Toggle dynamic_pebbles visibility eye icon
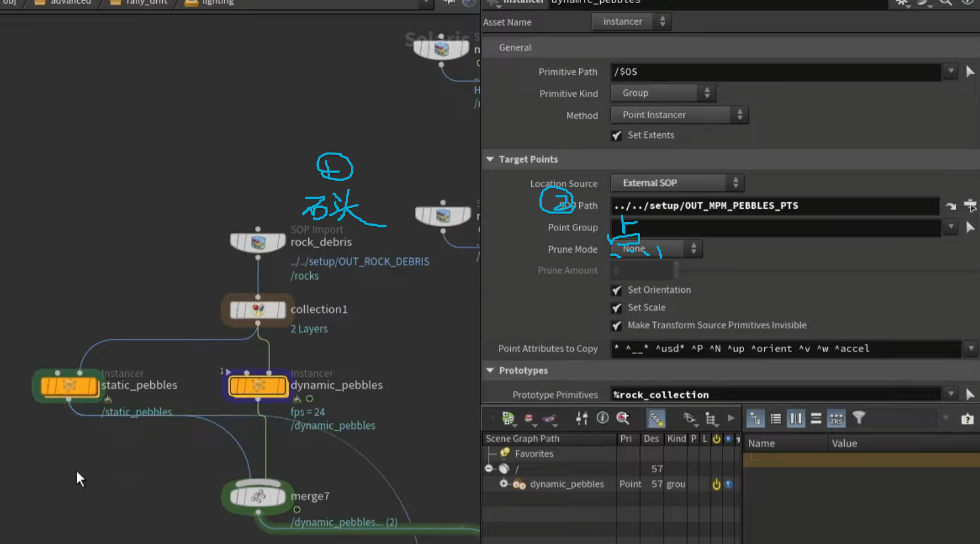Image resolution: width=980 pixels, height=544 pixels. pyautogui.click(x=728, y=484)
